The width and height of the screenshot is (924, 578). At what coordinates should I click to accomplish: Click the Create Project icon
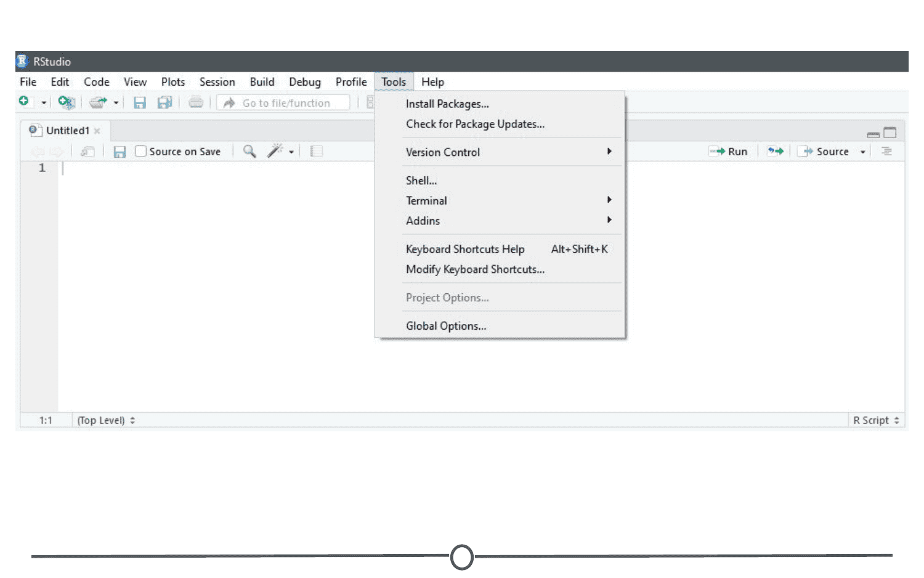tap(67, 102)
